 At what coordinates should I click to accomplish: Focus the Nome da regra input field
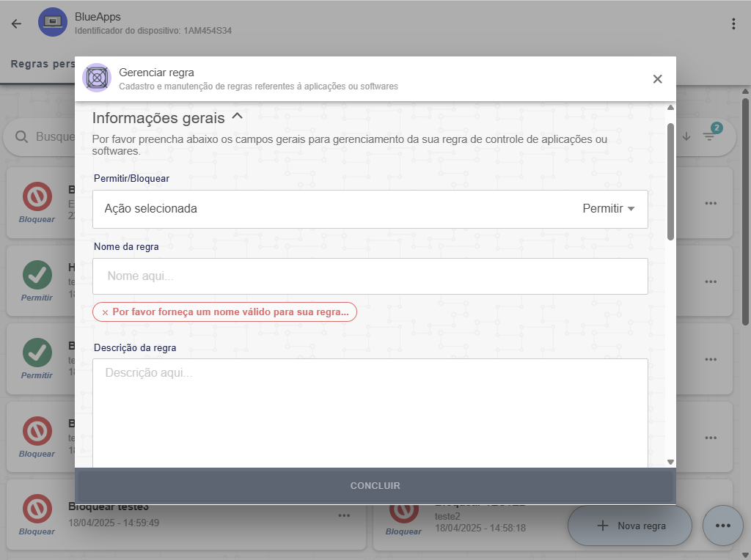(x=370, y=276)
